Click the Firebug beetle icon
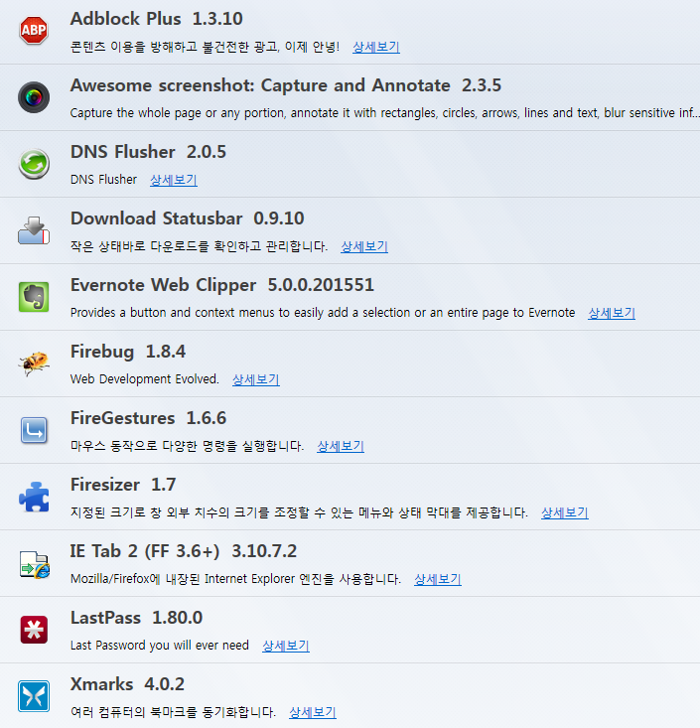 (x=34, y=364)
